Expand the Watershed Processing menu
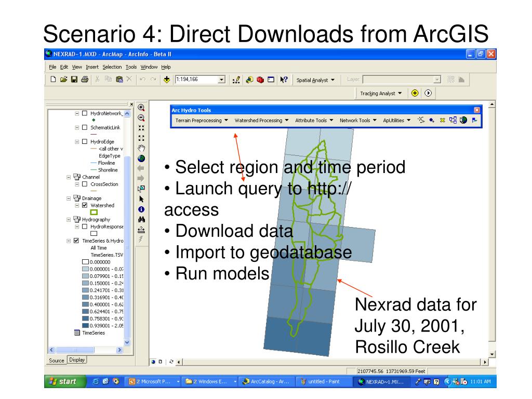Screen dimensions: 532x399 (261, 121)
